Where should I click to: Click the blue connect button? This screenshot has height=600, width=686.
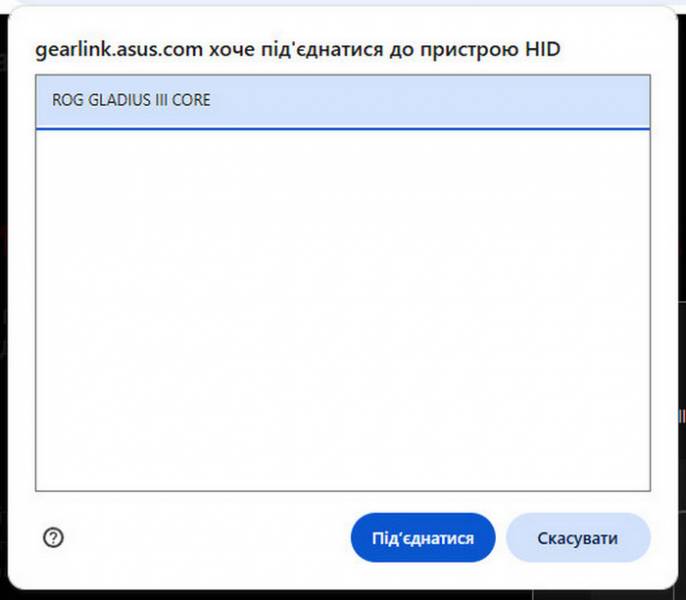422,538
